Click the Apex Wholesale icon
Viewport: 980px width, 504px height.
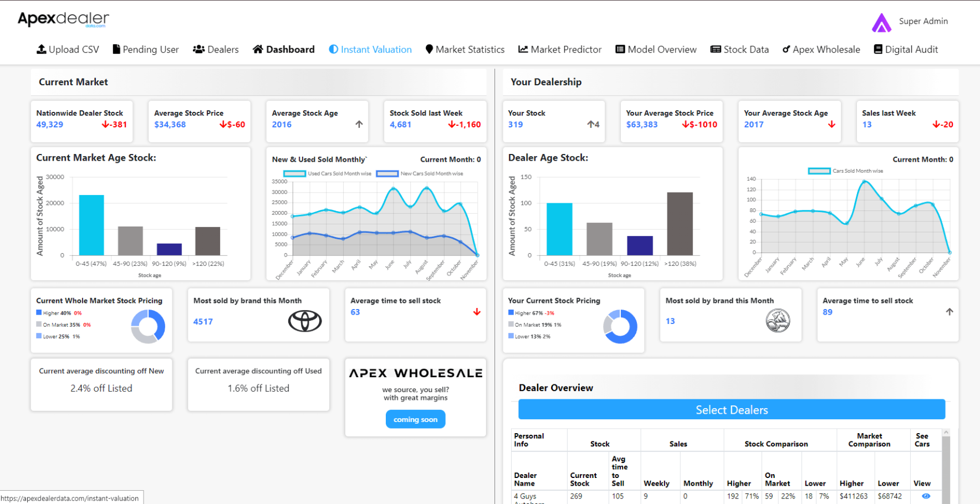[787, 49]
